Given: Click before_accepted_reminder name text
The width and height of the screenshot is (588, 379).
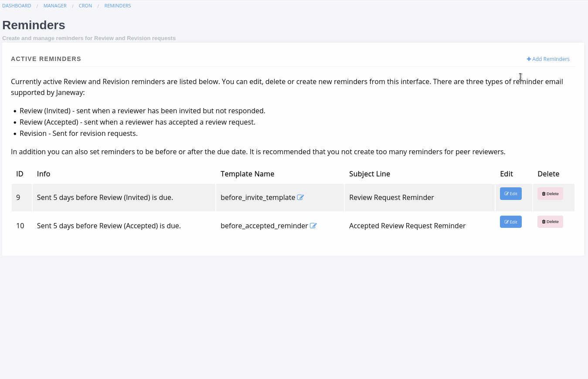Looking at the screenshot, I should point(264,226).
